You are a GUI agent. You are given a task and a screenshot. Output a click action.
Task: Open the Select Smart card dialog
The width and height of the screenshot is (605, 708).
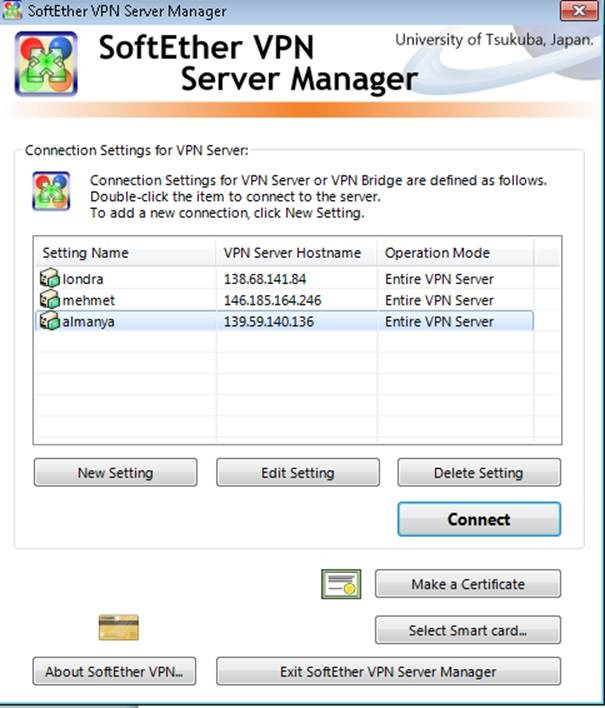coord(468,630)
